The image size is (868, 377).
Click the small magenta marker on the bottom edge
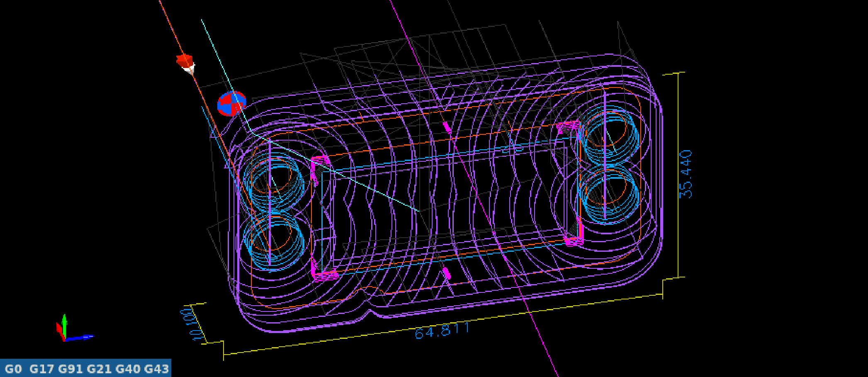(x=447, y=273)
